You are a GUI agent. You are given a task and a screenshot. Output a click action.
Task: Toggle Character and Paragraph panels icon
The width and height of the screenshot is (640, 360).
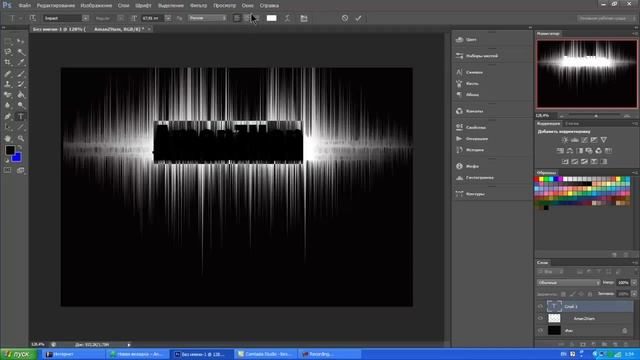tap(304, 18)
